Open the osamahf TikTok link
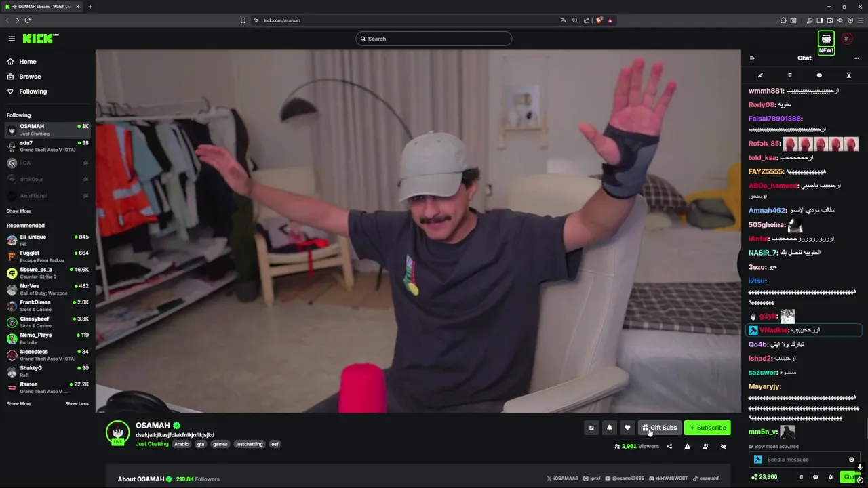Image resolution: width=868 pixels, height=488 pixels. tap(706, 479)
